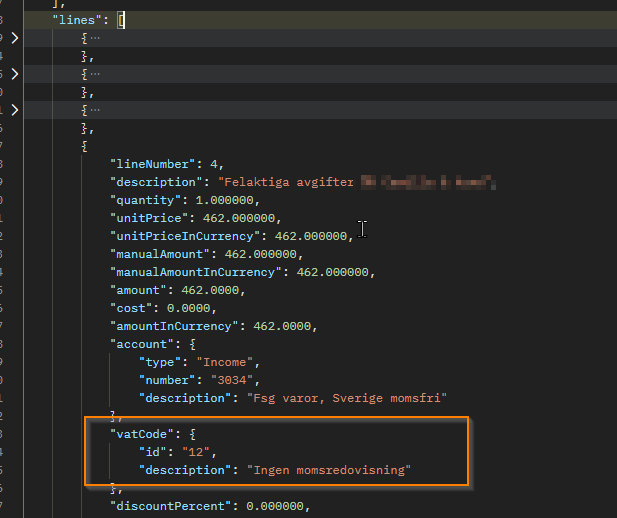Screen dimensions: 617x518
Task: Click the unitPrice value 462.000000
Action: (x=239, y=218)
